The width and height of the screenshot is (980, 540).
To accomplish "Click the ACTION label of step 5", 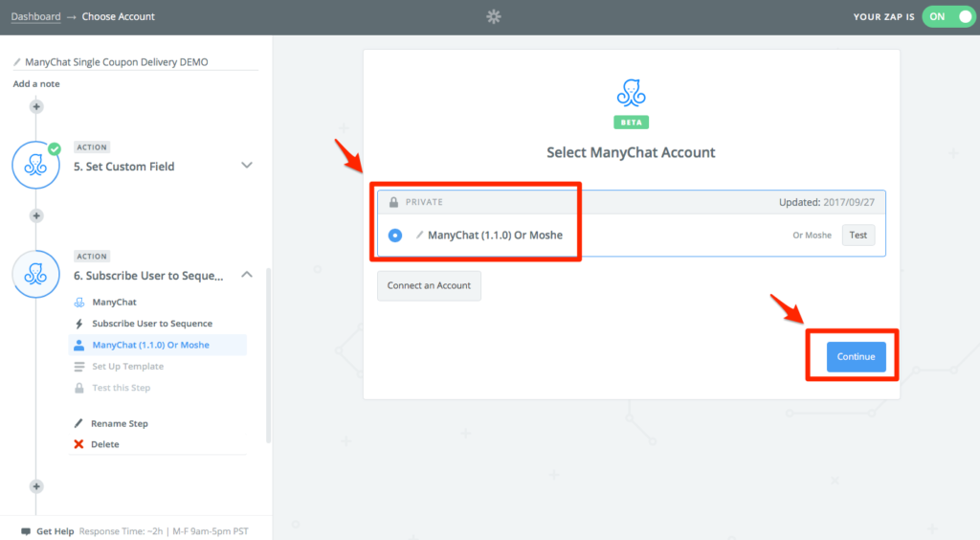I will coord(92,147).
